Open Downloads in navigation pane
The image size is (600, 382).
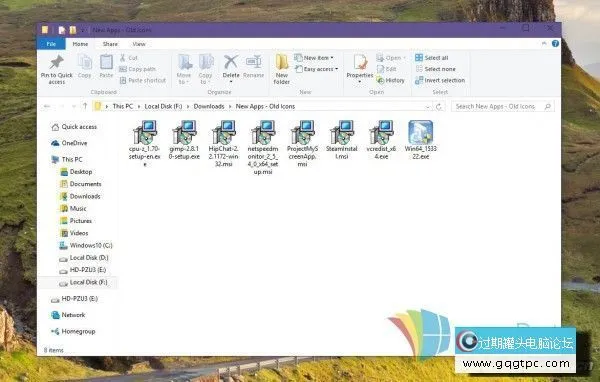(80, 196)
